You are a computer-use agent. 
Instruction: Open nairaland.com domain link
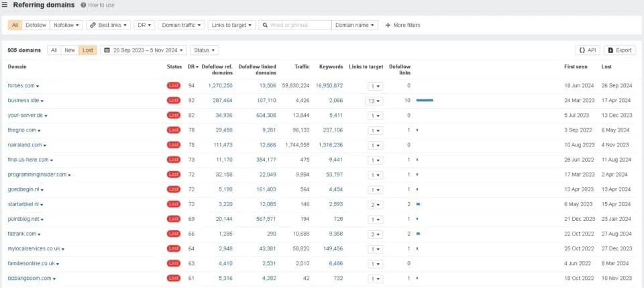(x=25, y=145)
